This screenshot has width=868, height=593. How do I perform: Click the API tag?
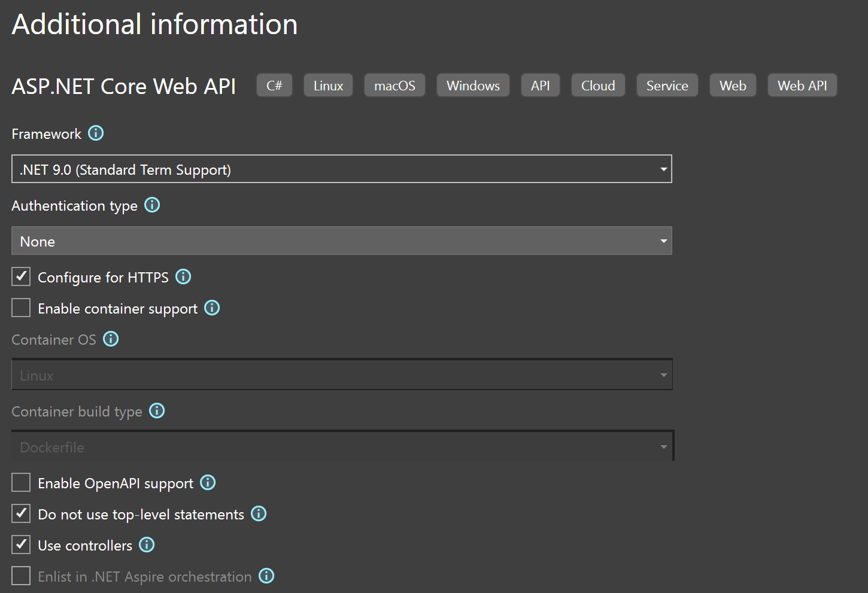[540, 86]
